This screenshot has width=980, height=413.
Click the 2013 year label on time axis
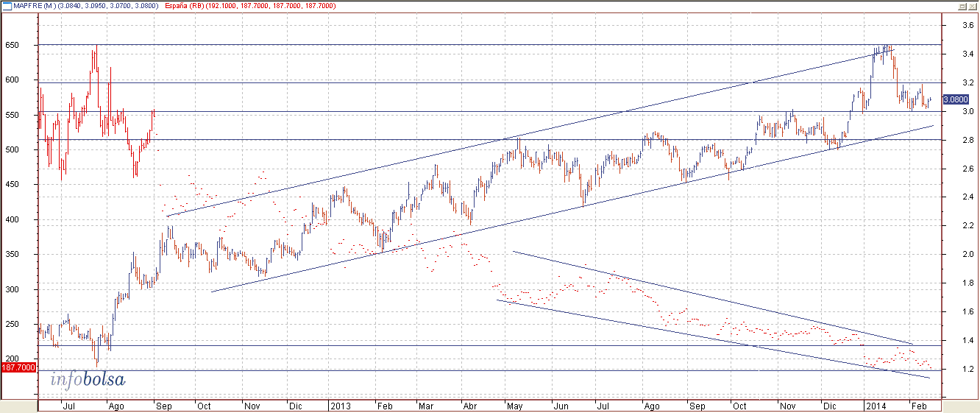coord(340,406)
